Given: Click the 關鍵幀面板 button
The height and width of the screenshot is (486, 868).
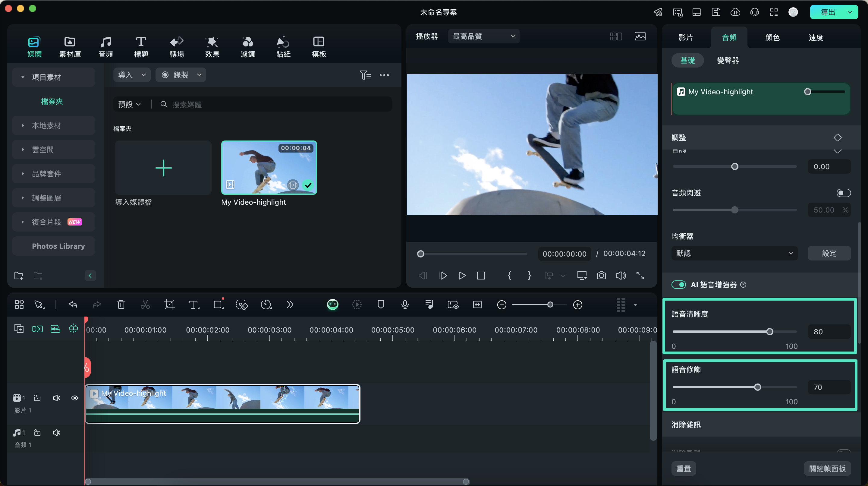Looking at the screenshot, I should [827, 469].
